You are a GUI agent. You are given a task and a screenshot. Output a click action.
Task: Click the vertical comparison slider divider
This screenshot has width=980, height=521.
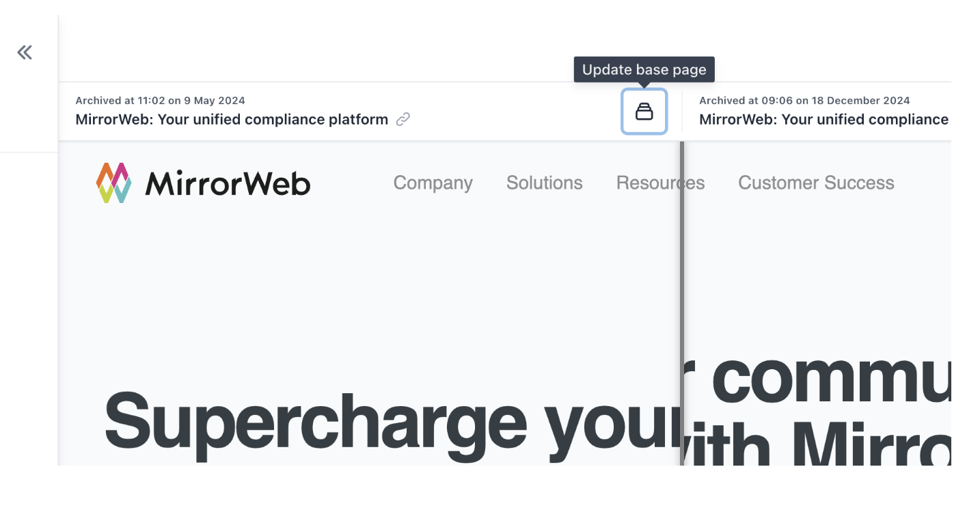click(x=682, y=303)
